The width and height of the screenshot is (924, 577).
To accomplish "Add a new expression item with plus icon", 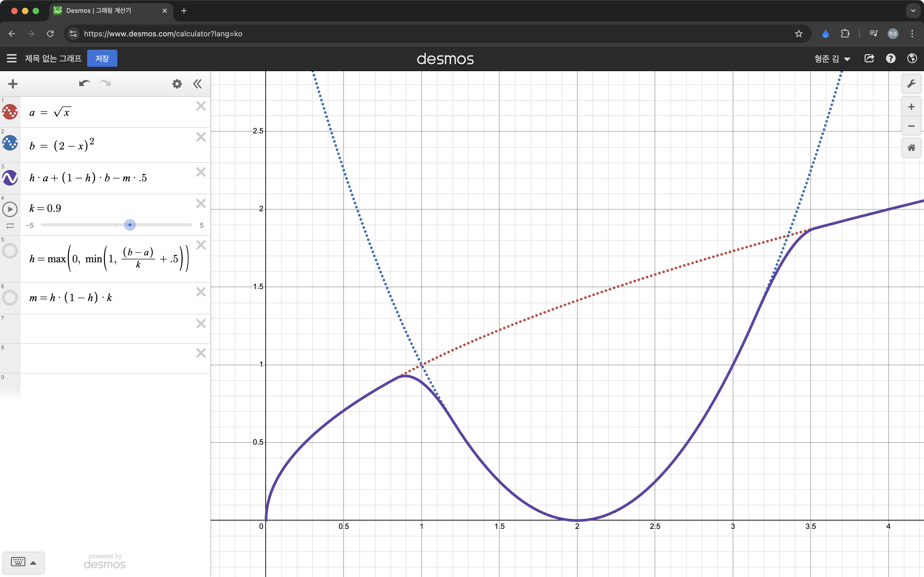I will (x=13, y=84).
